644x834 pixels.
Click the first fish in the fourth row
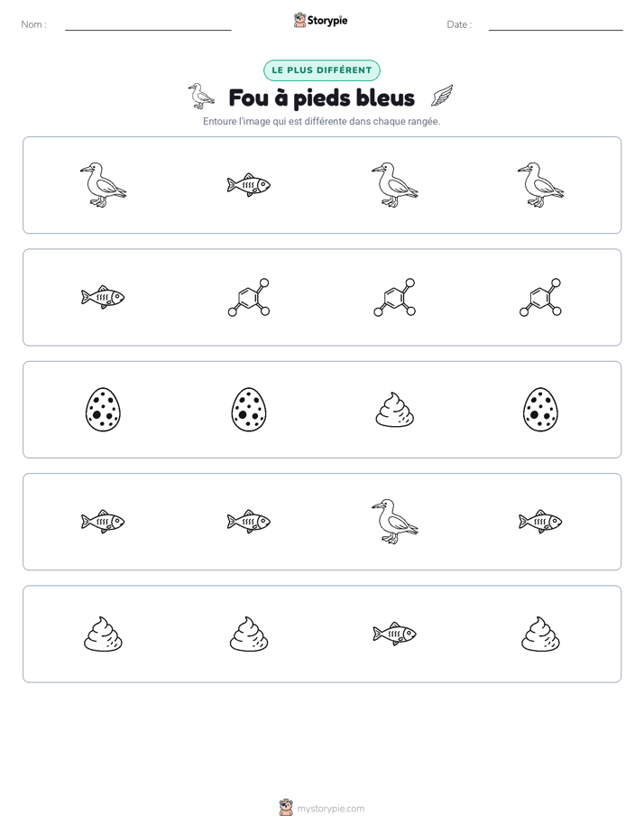103,522
